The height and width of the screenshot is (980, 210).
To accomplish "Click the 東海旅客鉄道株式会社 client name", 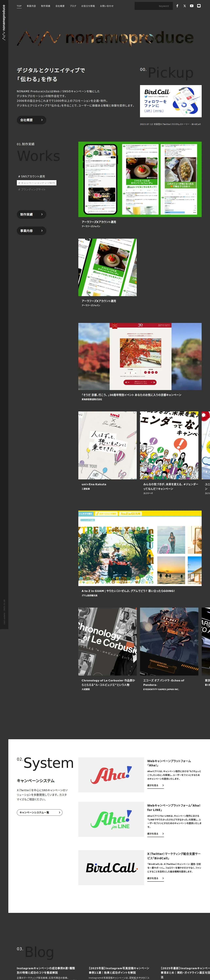I will (92, 400).
